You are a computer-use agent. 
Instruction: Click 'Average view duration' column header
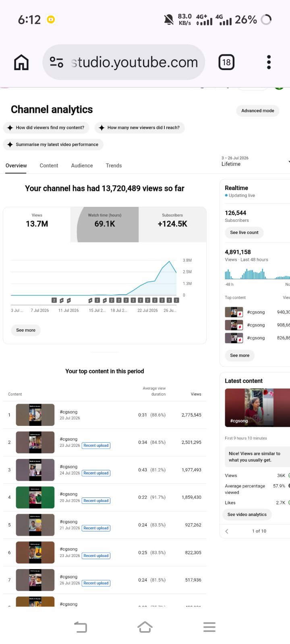pos(154,391)
